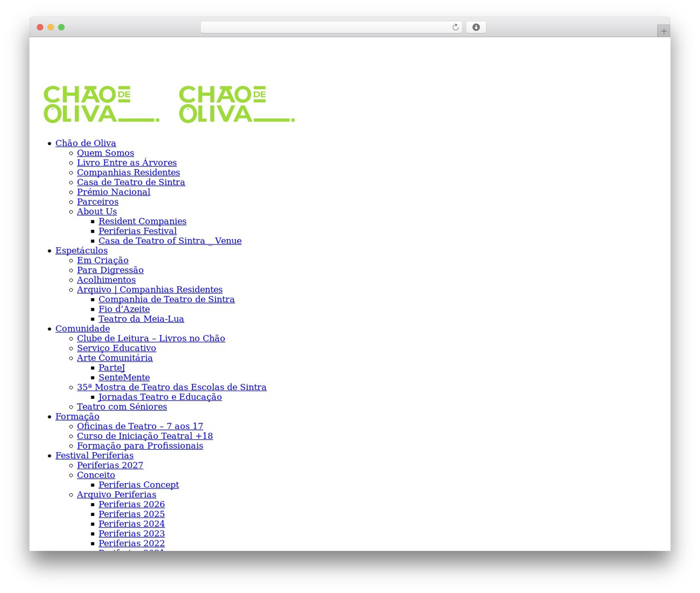Visit Companhia de Teatro de Sintra page
700x593 pixels.
pos(167,300)
